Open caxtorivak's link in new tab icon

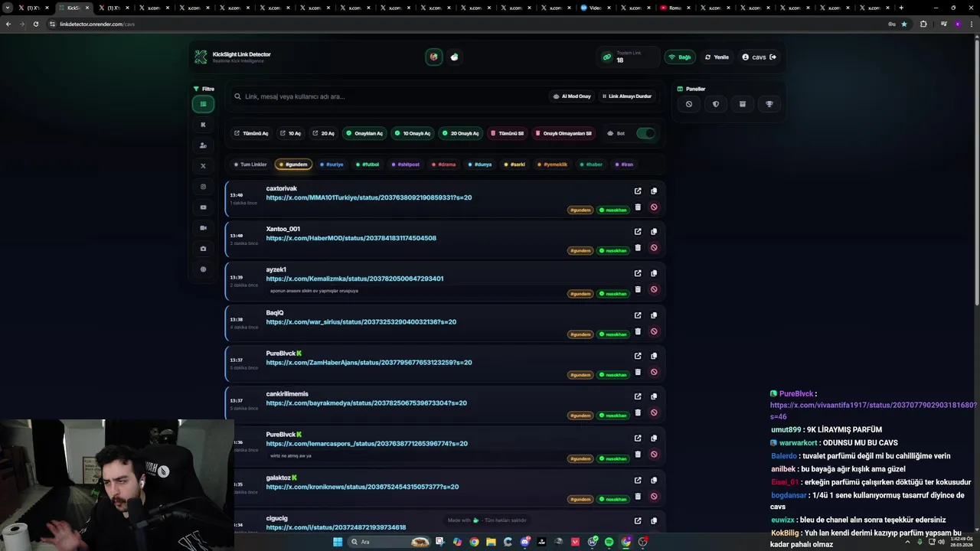coord(638,191)
